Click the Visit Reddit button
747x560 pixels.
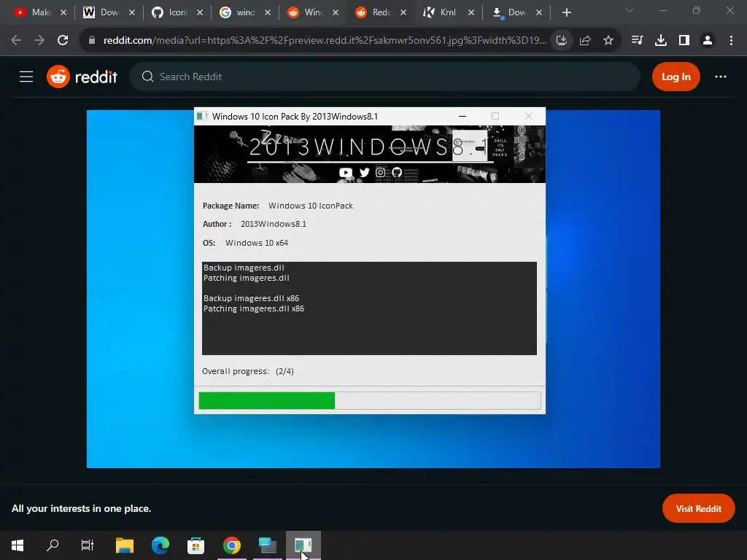click(698, 508)
